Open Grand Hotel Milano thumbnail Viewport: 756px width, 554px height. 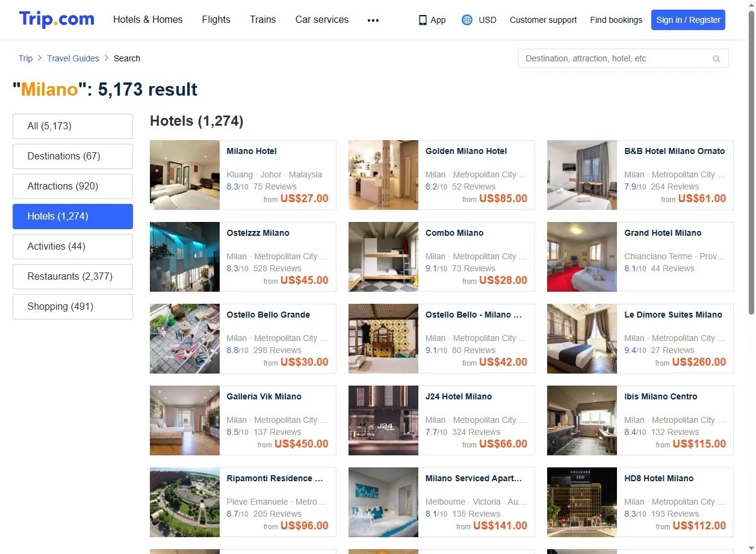(582, 257)
